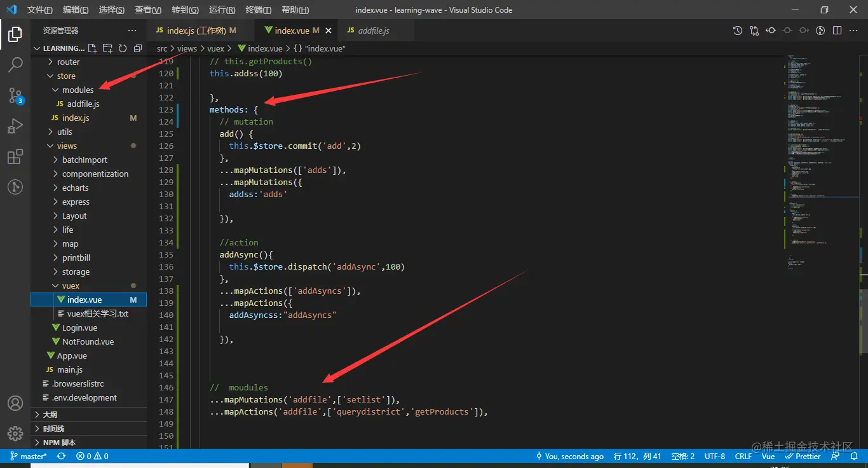Open the Manage gear icon
868x468 pixels.
[x=15, y=434]
